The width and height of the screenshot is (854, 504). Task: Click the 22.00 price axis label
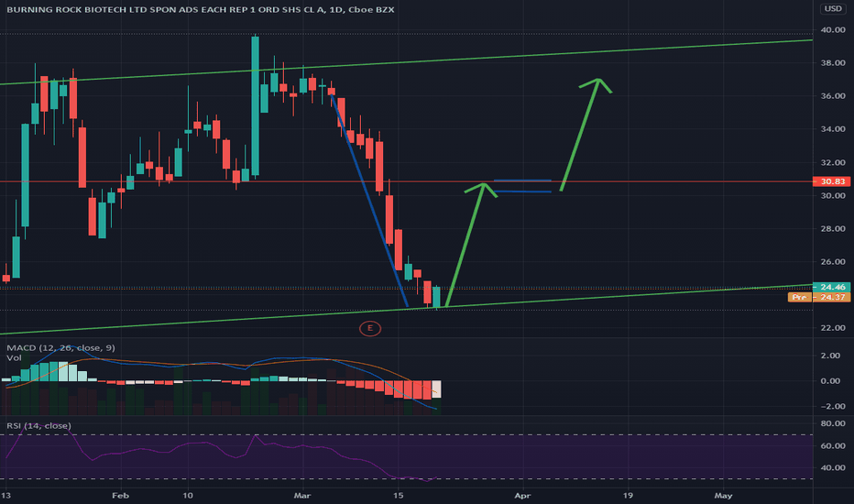tap(833, 328)
